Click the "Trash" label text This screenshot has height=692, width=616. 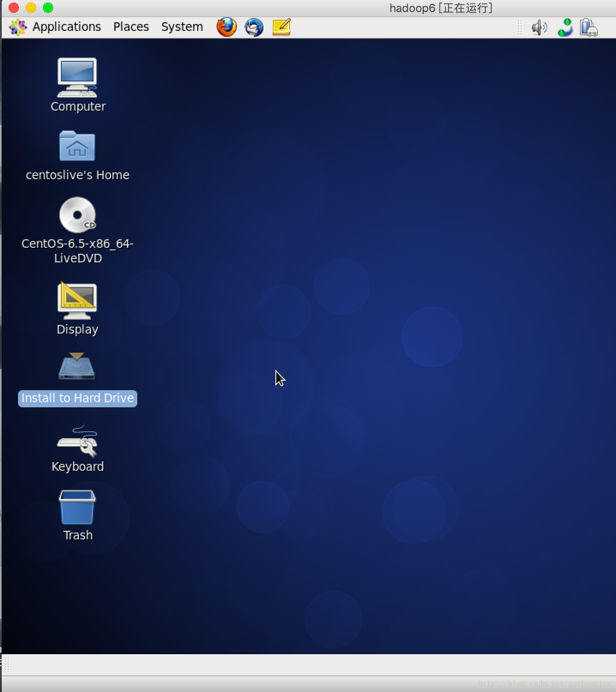[78, 535]
